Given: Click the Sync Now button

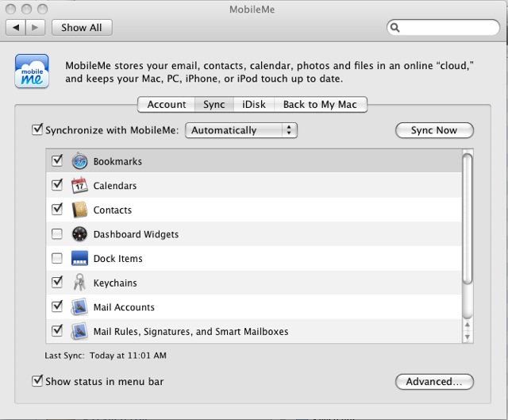Looking at the screenshot, I should (x=434, y=130).
